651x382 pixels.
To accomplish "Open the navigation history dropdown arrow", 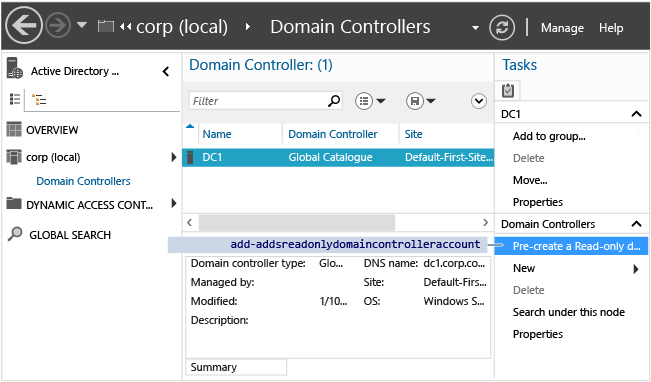I will point(82,25).
